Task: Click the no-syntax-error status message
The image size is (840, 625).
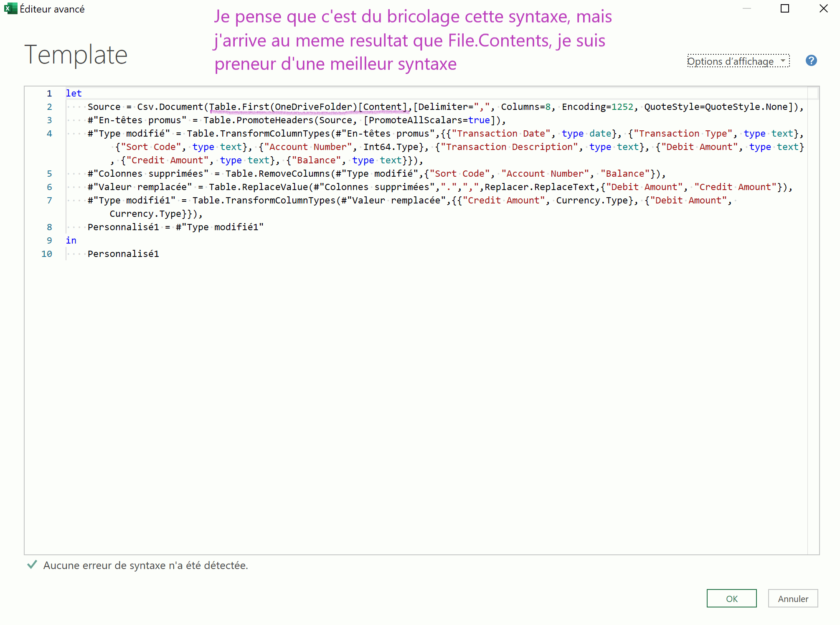Action: click(145, 565)
